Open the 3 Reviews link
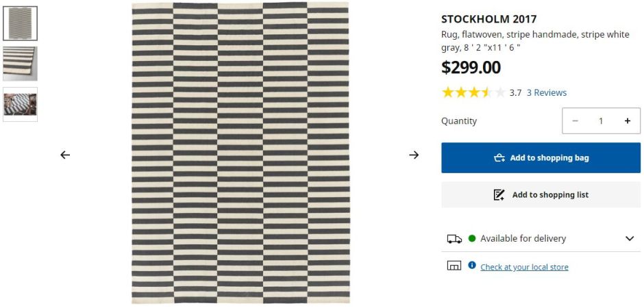The width and height of the screenshot is (644, 308). [x=546, y=93]
